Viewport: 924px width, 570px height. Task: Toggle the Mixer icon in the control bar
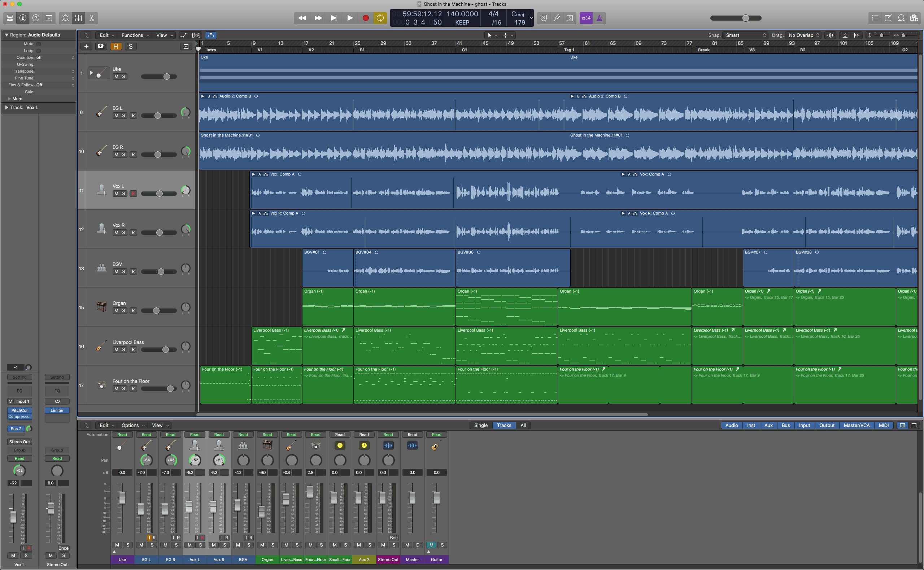78,18
